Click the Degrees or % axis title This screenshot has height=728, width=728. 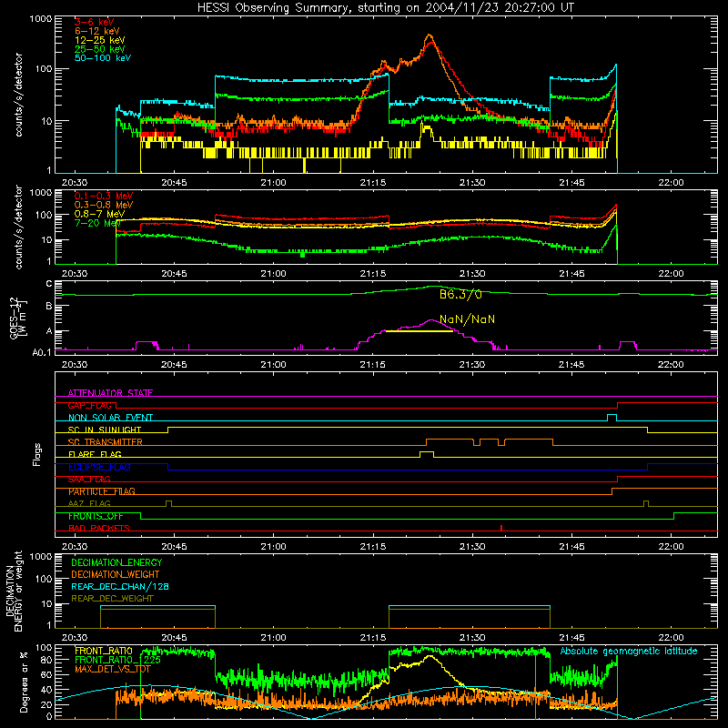pos(24,682)
